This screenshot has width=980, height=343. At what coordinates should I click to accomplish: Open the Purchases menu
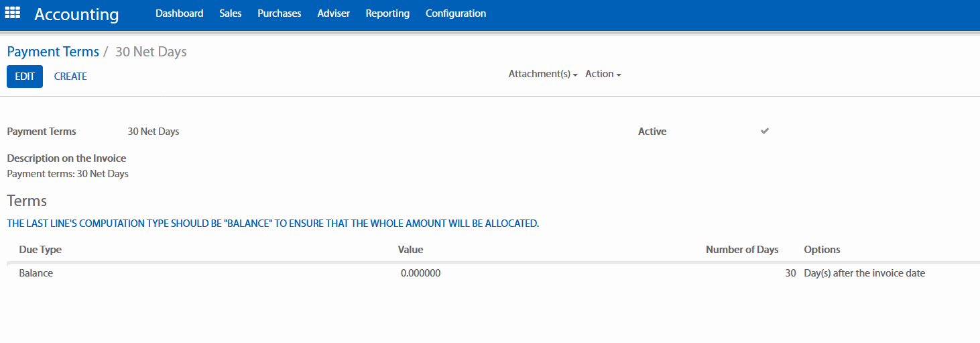[279, 13]
